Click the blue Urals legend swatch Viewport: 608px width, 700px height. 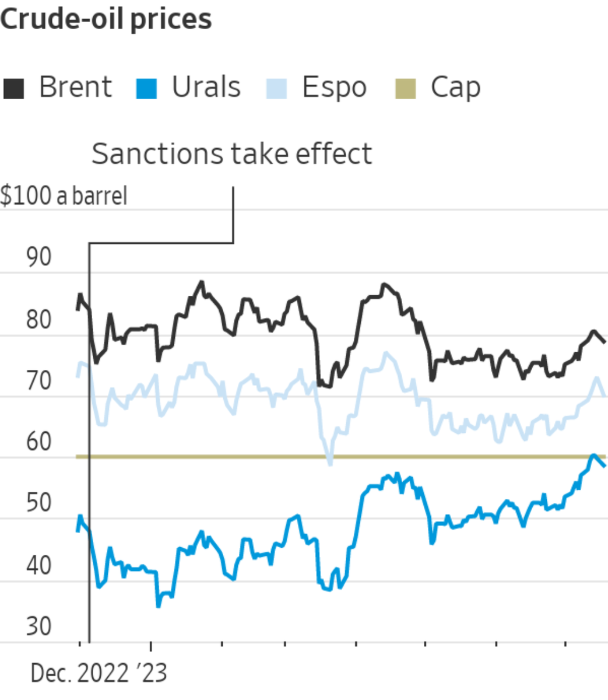tap(146, 89)
